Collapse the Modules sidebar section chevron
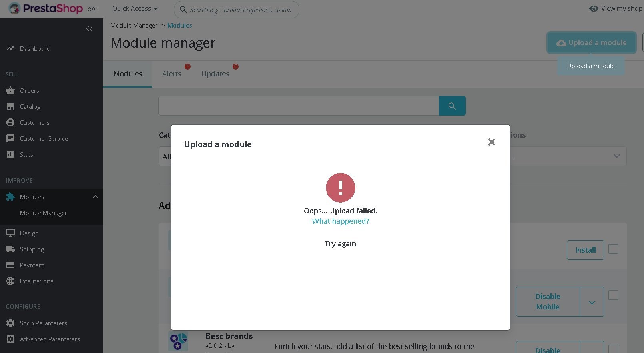The image size is (644, 353). point(95,197)
